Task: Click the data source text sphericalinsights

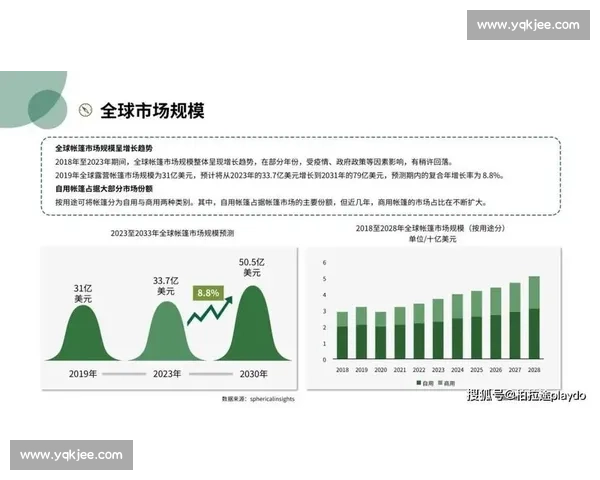Action: [x=272, y=399]
